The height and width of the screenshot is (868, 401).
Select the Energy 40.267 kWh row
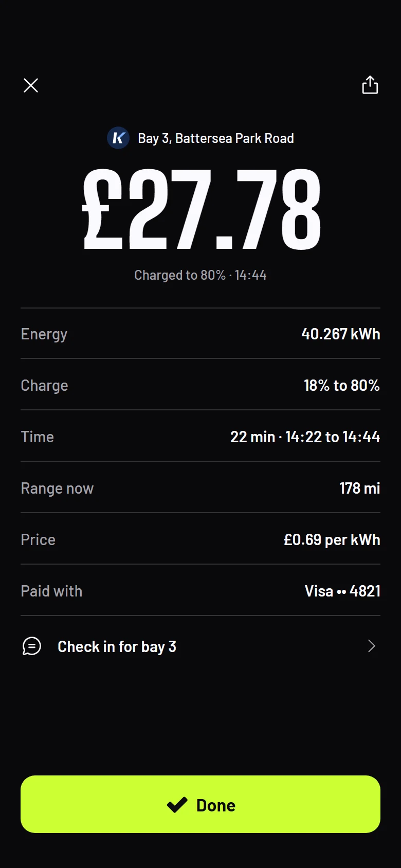(x=200, y=334)
